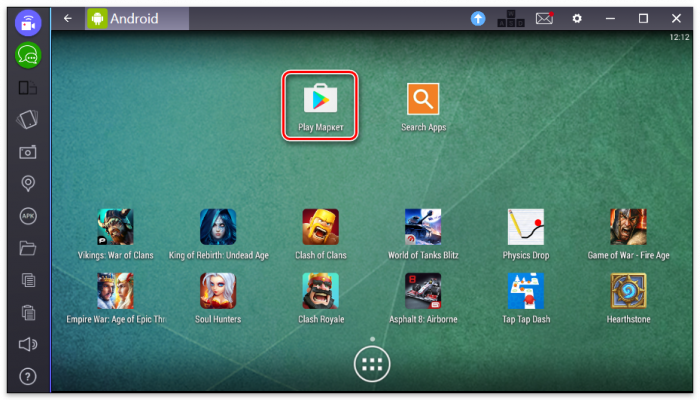
Task: Toggle the volume speaker in sidebar
Action: point(28,345)
